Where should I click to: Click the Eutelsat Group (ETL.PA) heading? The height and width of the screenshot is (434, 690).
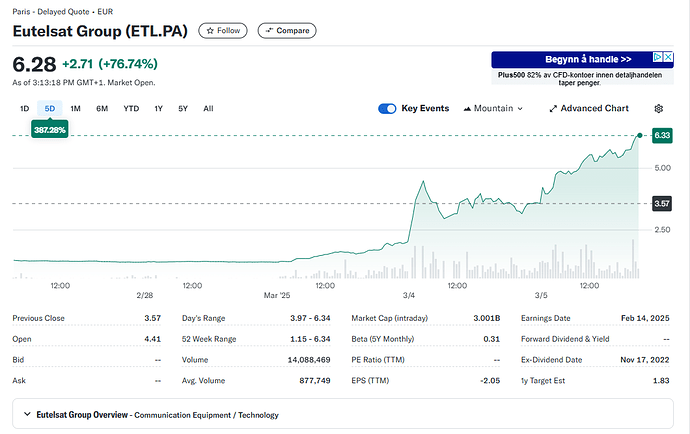(100, 31)
